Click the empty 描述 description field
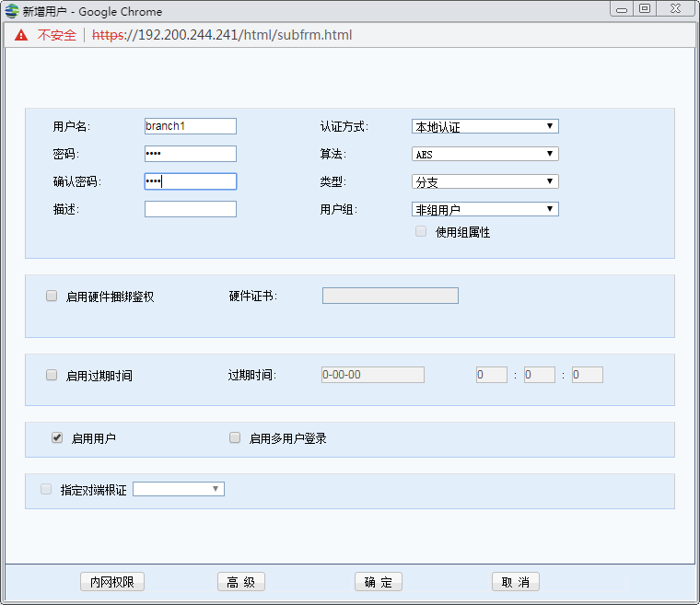Image resolution: width=700 pixels, height=605 pixels. tap(191, 209)
